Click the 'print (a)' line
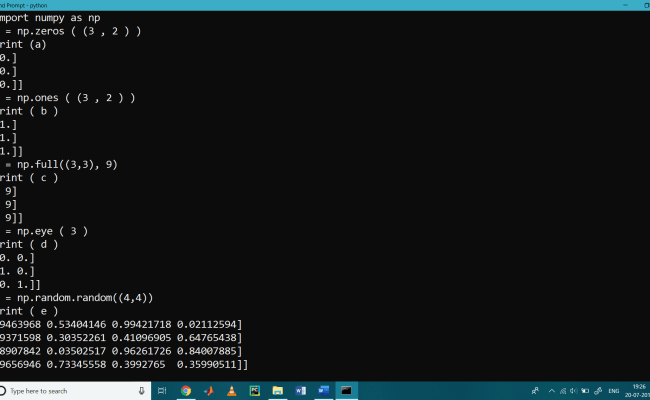 coord(23,44)
